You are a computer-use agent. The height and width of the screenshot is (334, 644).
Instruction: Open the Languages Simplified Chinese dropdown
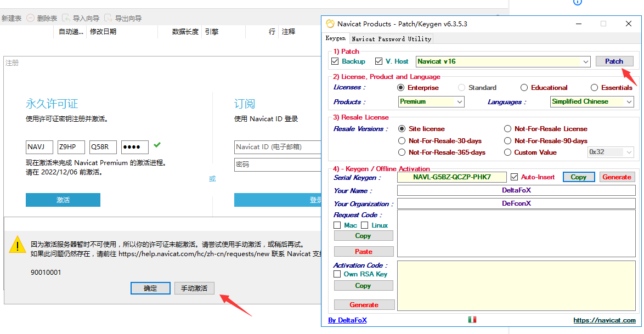point(629,102)
